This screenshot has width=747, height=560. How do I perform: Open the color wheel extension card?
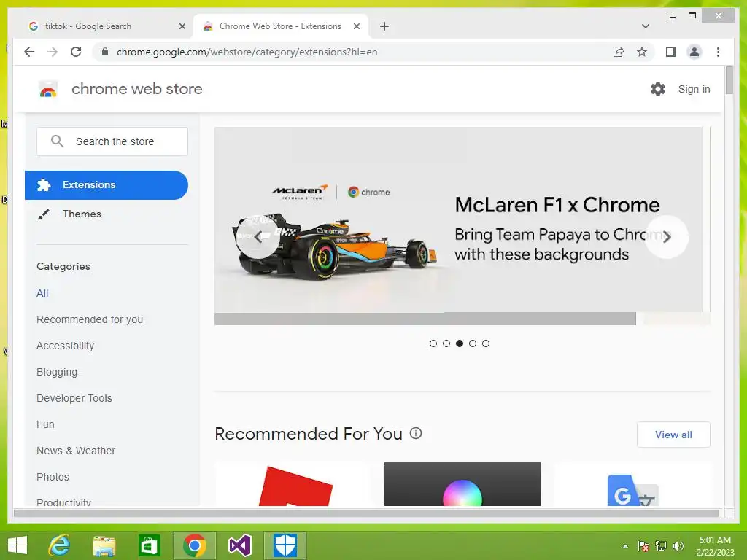[x=462, y=484]
